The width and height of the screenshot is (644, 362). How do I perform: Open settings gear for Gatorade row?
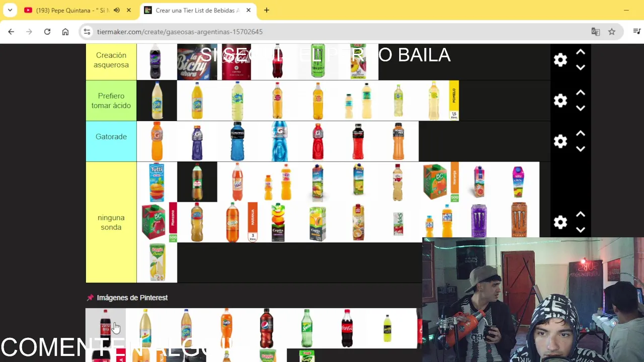560,141
